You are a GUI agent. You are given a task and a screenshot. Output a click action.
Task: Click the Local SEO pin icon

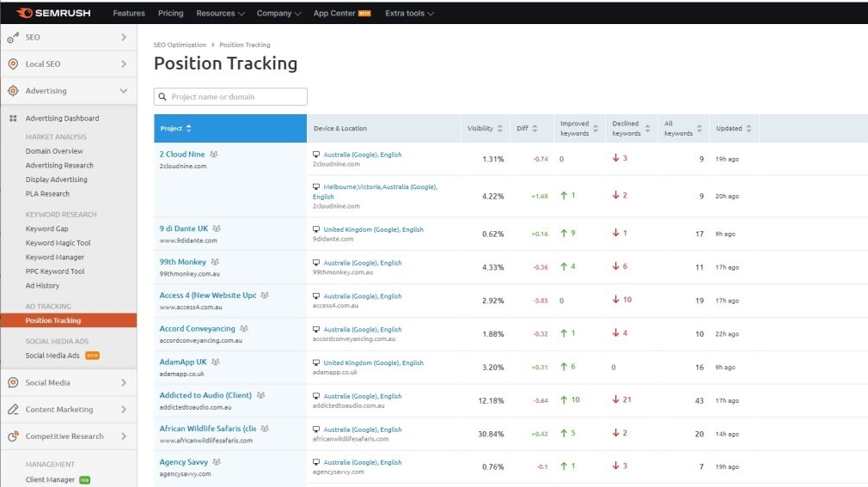point(13,64)
